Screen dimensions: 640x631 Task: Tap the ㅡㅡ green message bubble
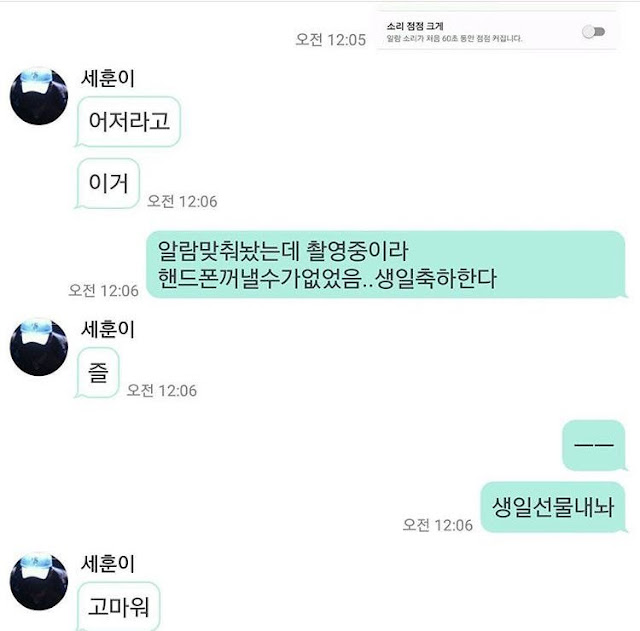click(594, 445)
